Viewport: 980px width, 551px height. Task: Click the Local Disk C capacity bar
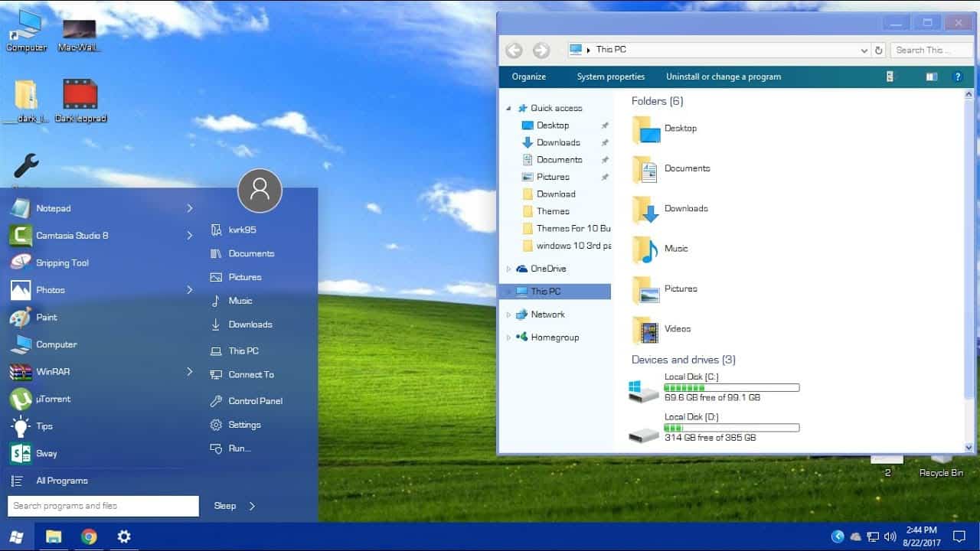(x=731, y=387)
